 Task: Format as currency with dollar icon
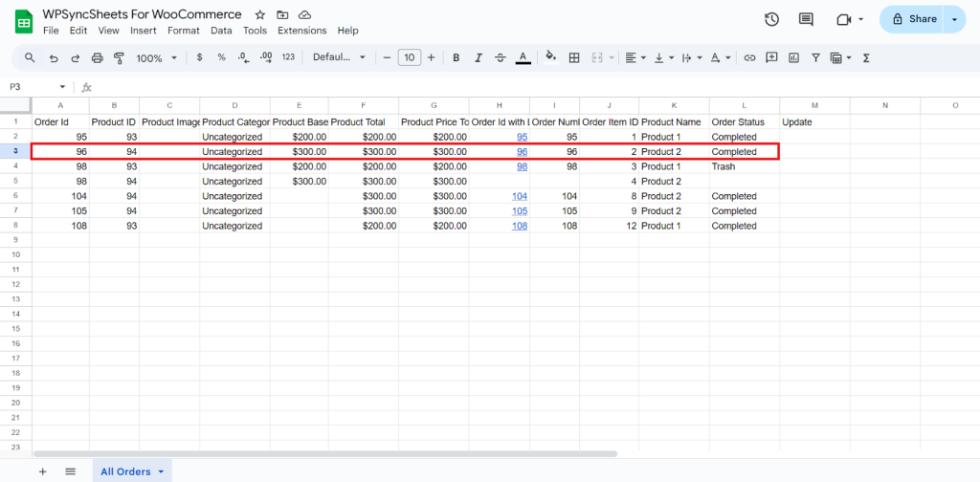tap(199, 57)
